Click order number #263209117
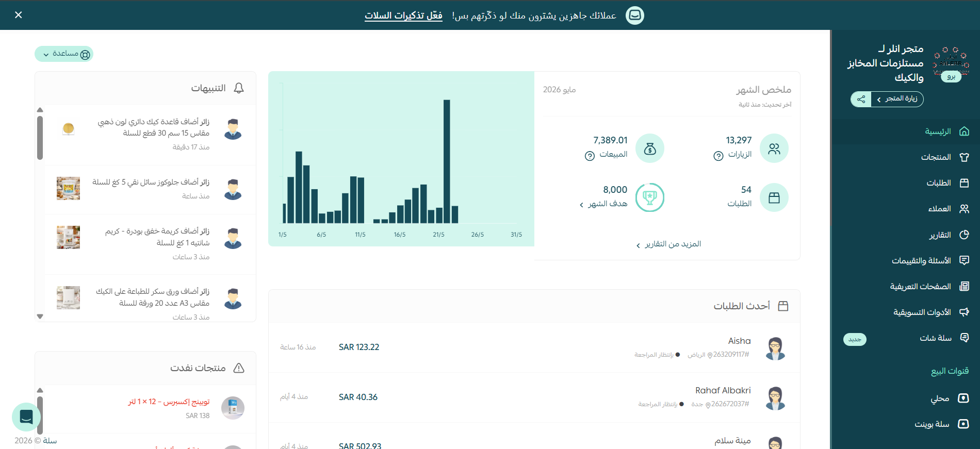This screenshot has width=980, height=449. (731, 355)
